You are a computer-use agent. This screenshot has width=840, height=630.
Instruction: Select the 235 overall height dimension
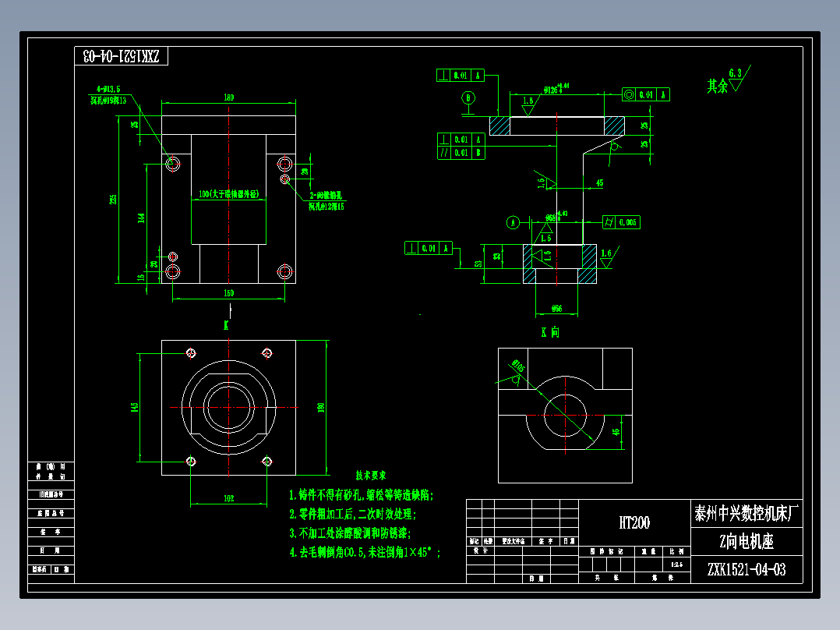113,199
